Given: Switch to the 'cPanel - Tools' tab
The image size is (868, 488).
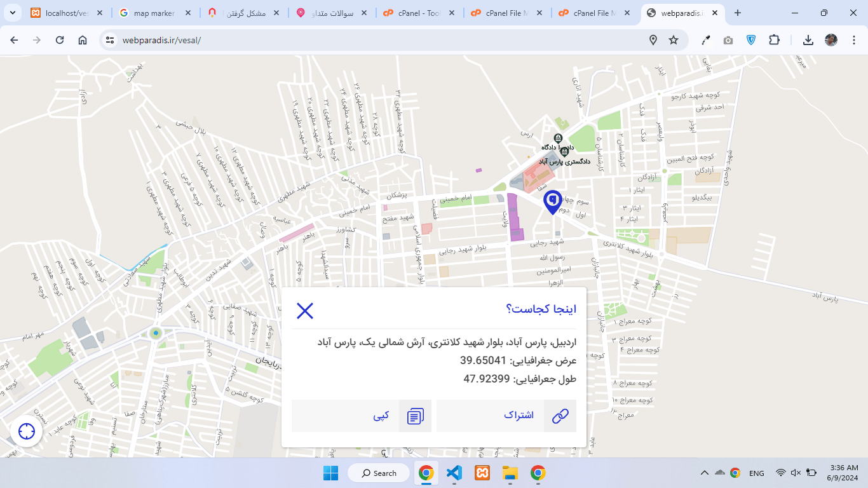Looking at the screenshot, I should tap(419, 13).
